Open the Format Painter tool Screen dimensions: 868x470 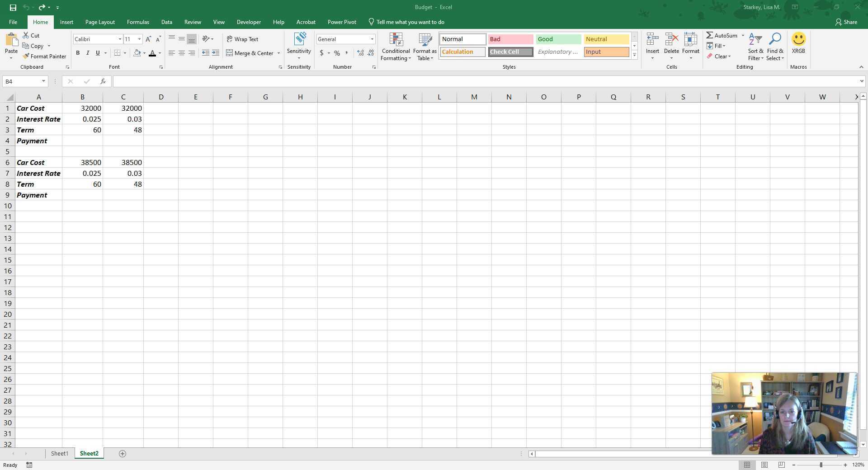44,56
